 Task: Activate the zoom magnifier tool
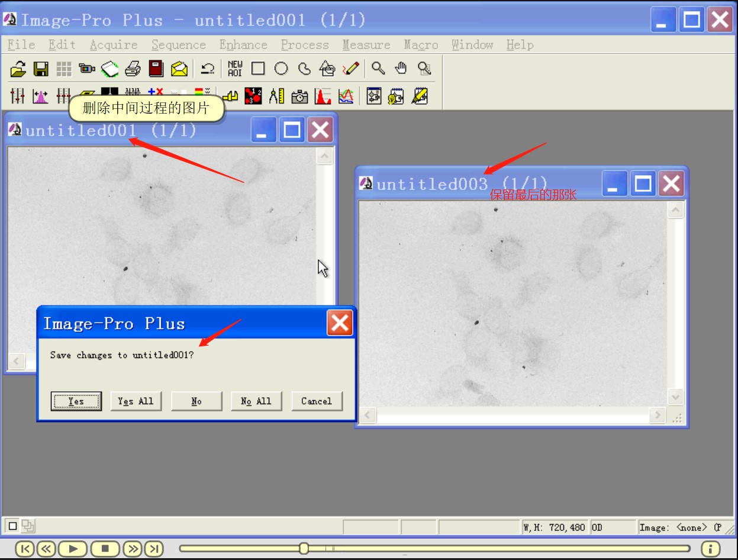378,68
